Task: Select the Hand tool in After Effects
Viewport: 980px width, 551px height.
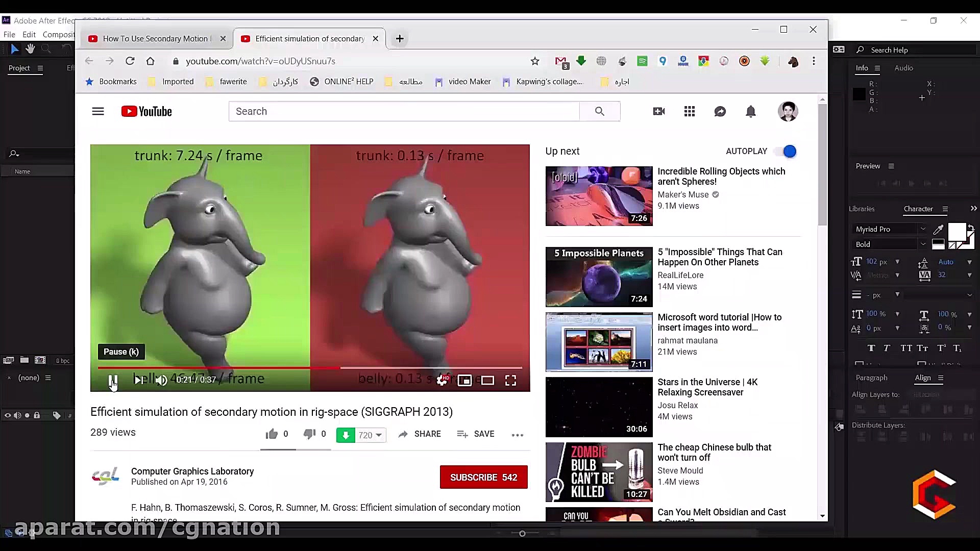Action: click(x=30, y=49)
